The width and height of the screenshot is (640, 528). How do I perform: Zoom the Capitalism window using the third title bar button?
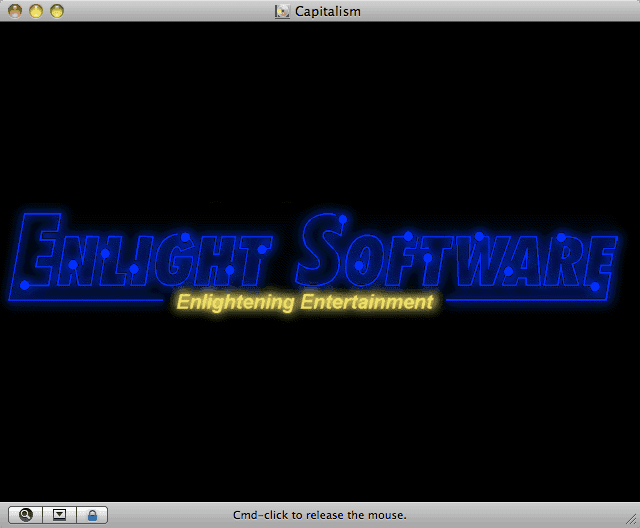click(57, 11)
